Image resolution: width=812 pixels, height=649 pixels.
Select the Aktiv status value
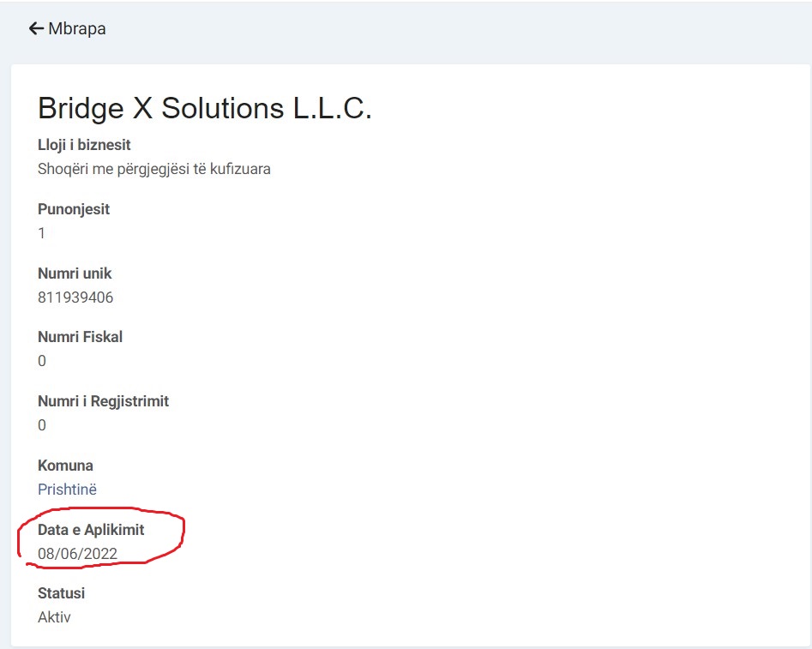[54, 617]
